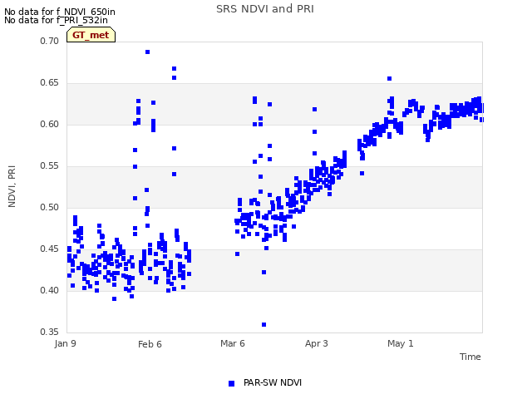
Task: Click the PAR-SW NDVI legend entry
Action: pyautogui.click(x=265, y=382)
